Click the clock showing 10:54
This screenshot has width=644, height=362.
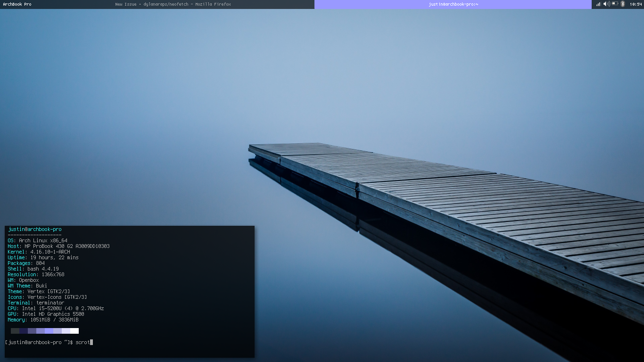click(636, 4)
